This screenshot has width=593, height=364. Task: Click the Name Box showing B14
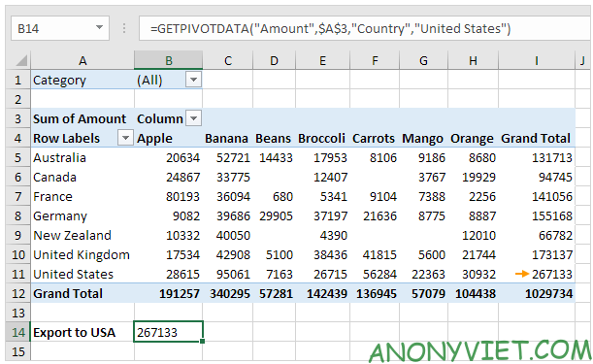click(x=60, y=28)
